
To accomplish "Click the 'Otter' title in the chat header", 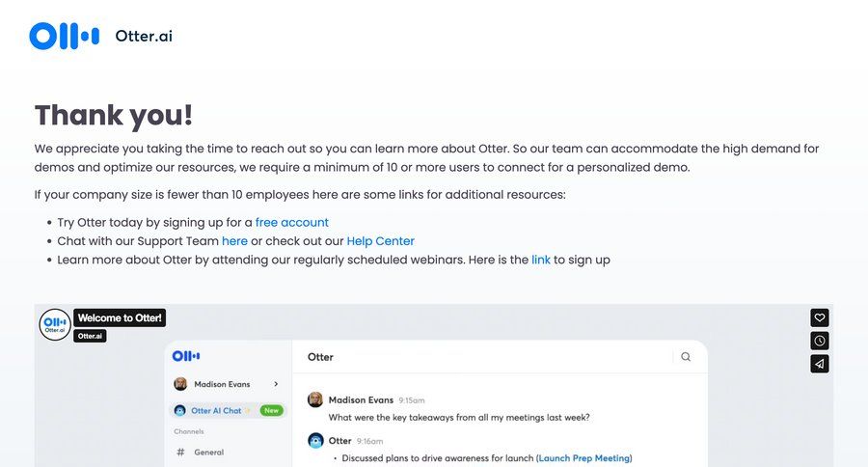I will pos(320,357).
